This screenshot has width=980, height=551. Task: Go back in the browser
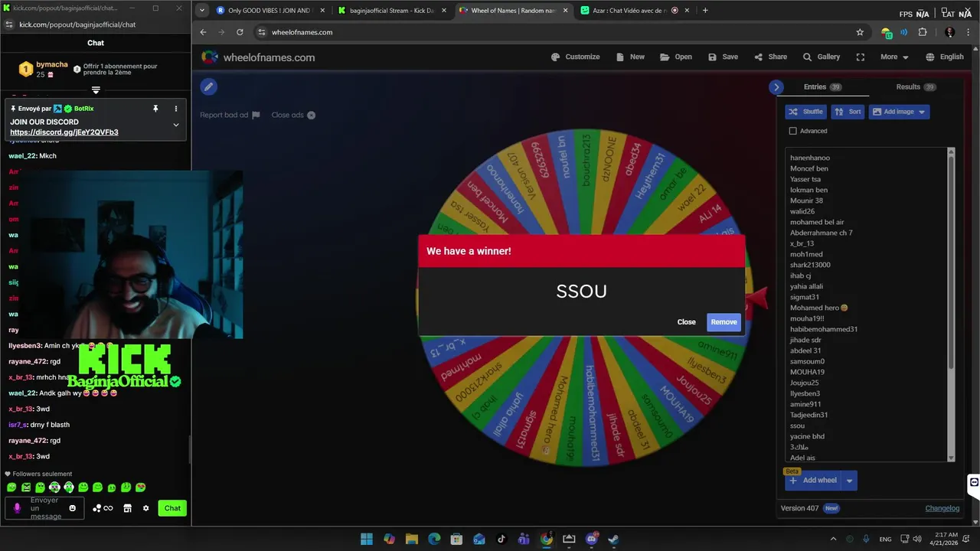coord(203,32)
